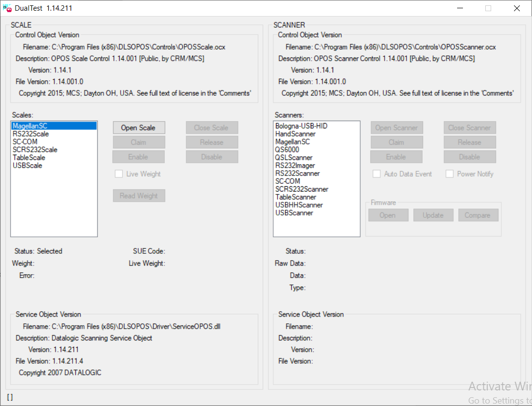The width and height of the screenshot is (532, 406).
Task: Pick USBHHScanner in the Scanners list
Action: (299, 205)
